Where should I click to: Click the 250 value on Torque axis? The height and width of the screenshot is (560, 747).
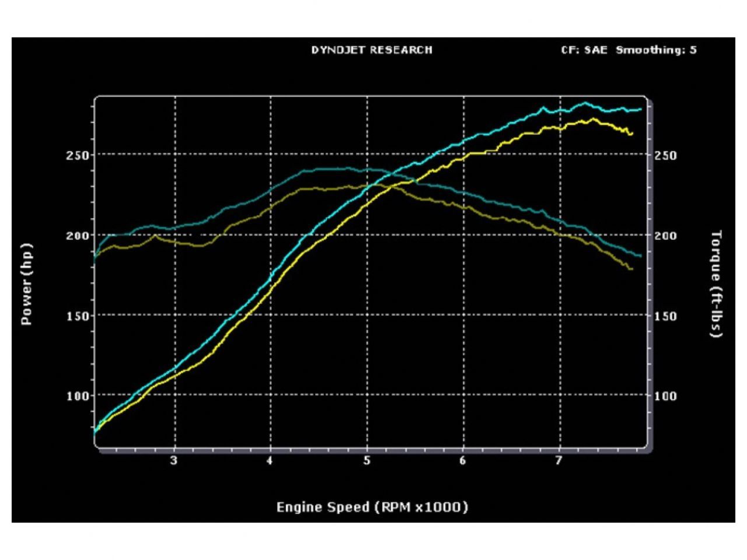666,155
